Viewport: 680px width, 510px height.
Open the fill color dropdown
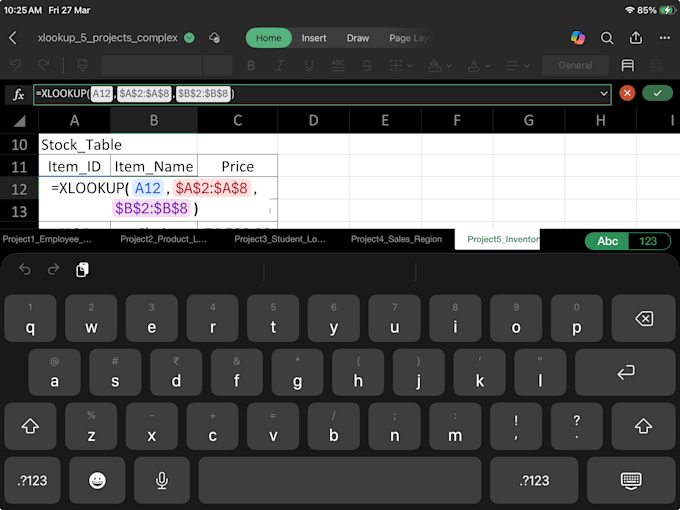point(439,65)
